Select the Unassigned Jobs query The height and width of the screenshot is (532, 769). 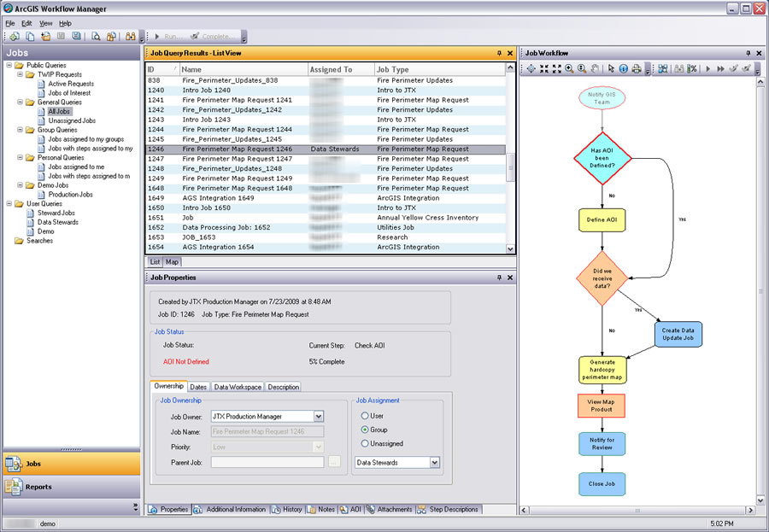[x=72, y=120]
